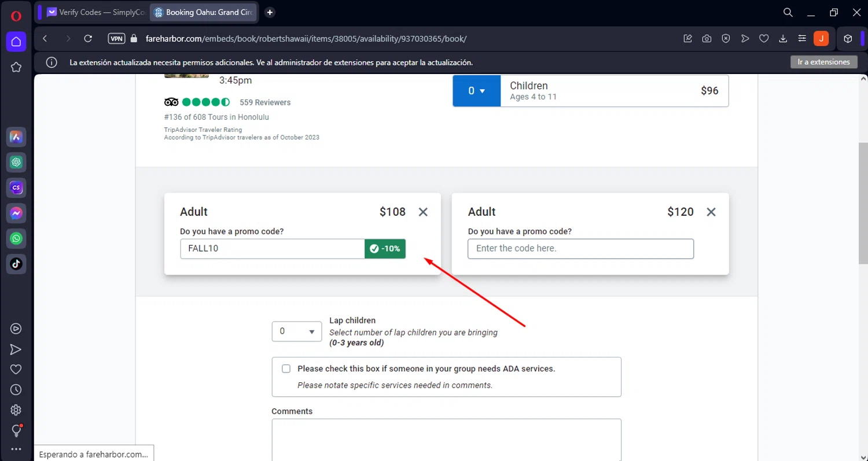The image size is (868, 461).
Task: Click the cube extensions icon
Action: [x=848, y=39]
